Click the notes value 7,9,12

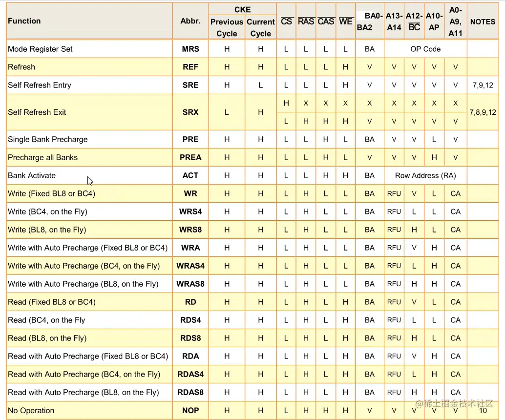pos(483,85)
